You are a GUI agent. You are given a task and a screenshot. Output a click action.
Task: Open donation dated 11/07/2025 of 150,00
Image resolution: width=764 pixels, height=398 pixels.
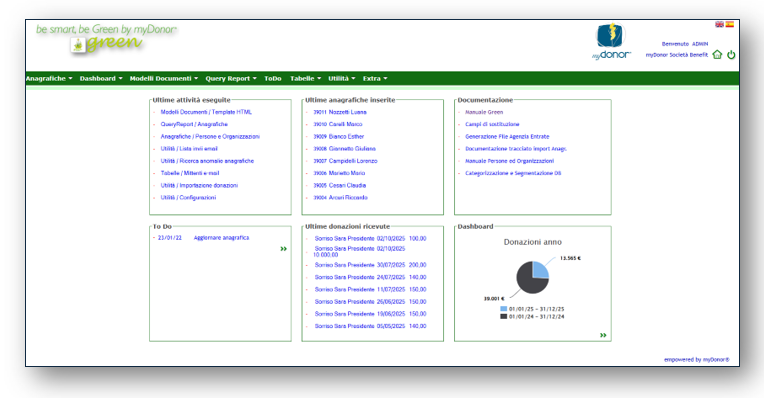coord(370,289)
